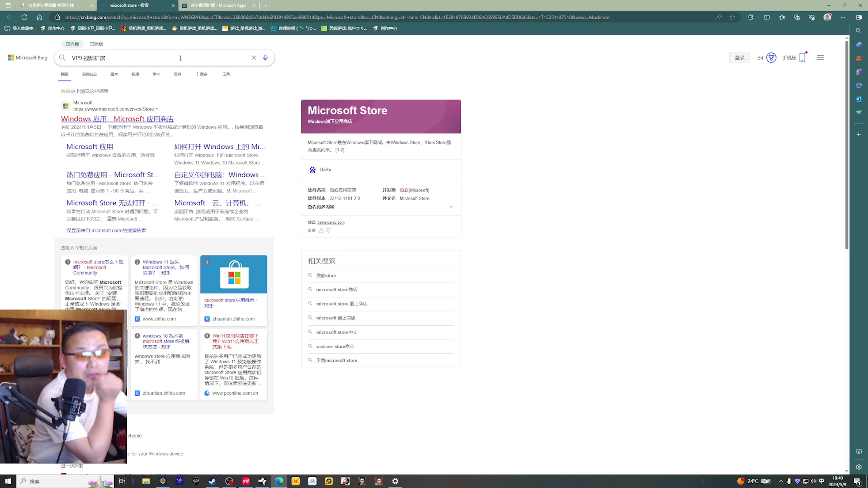Viewport: 868px width, 488px height.
Task: Open Steam from the taskbar
Action: point(212,481)
